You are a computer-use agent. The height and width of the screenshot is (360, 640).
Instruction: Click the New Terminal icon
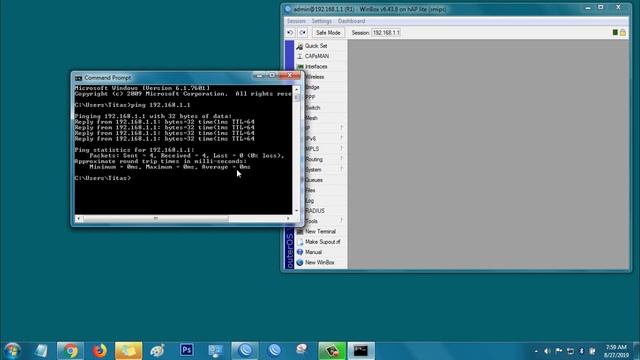(300, 231)
